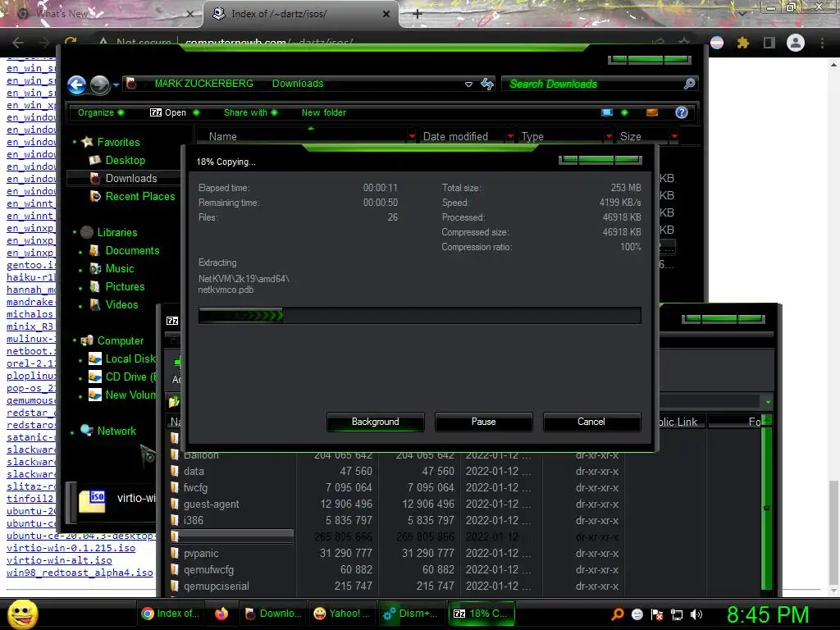Open the Firefox icon in the taskbar
This screenshot has height=630, width=840.
click(221, 614)
